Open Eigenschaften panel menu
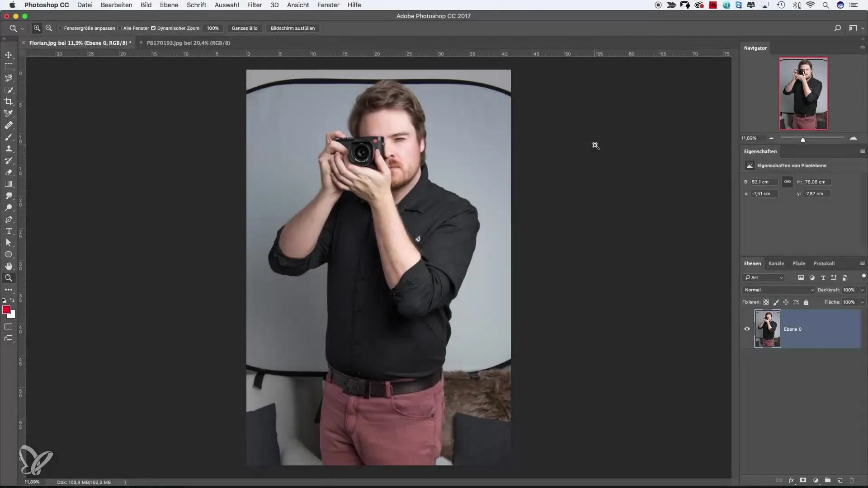Viewport: 868px width, 488px height. pos(862,151)
